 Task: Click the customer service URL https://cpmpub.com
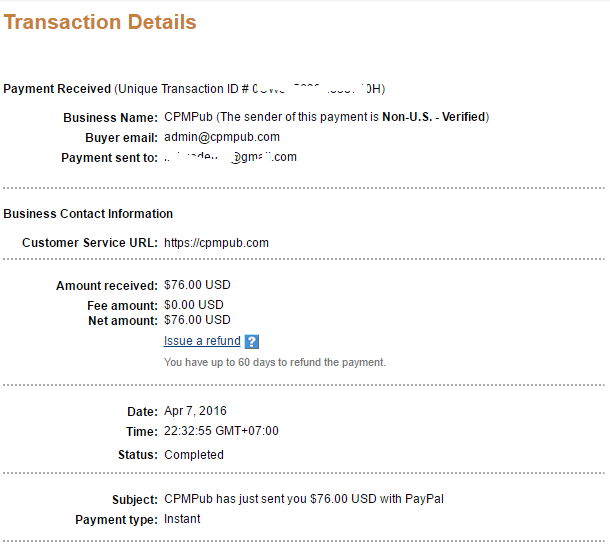(x=216, y=243)
